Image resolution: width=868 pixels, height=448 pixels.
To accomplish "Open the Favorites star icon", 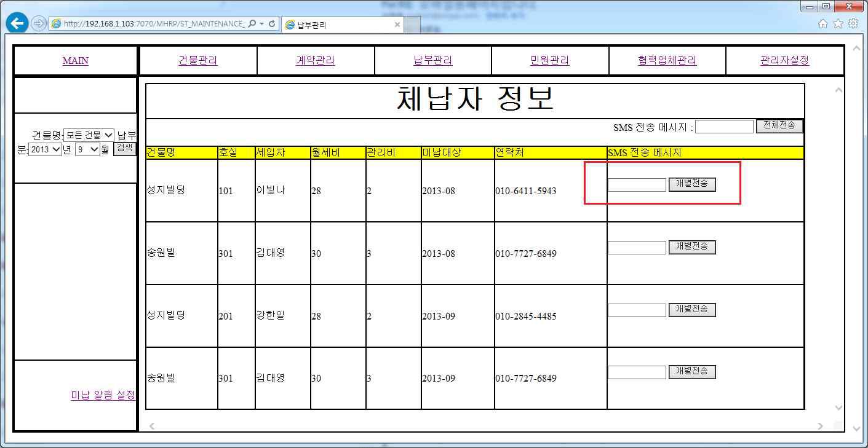I will [838, 23].
